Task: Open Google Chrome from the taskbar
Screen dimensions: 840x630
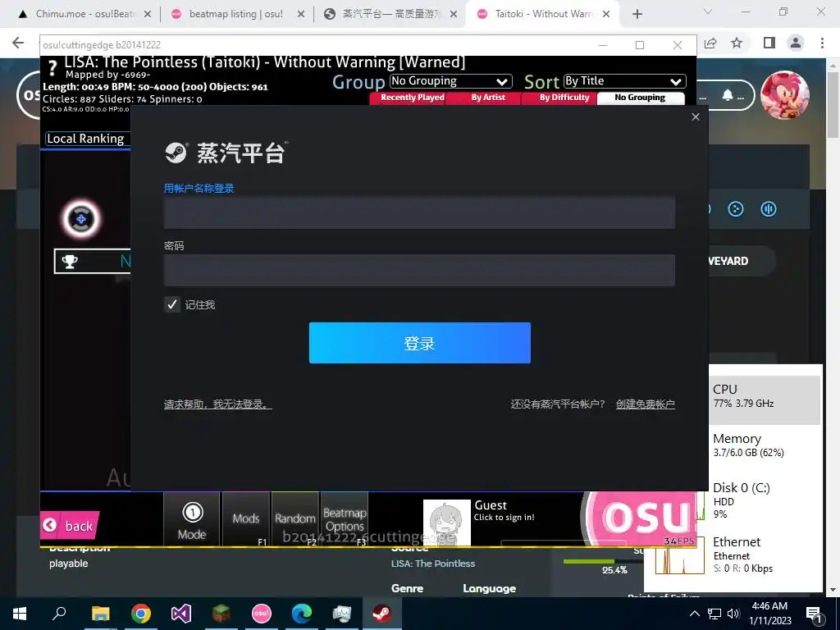Action: (141, 614)
